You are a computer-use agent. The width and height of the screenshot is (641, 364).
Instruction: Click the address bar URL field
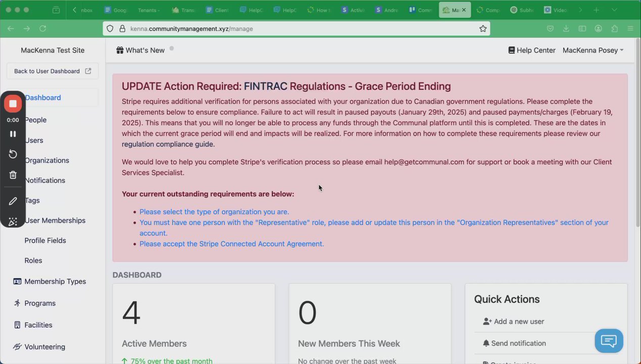click(296, 29)
